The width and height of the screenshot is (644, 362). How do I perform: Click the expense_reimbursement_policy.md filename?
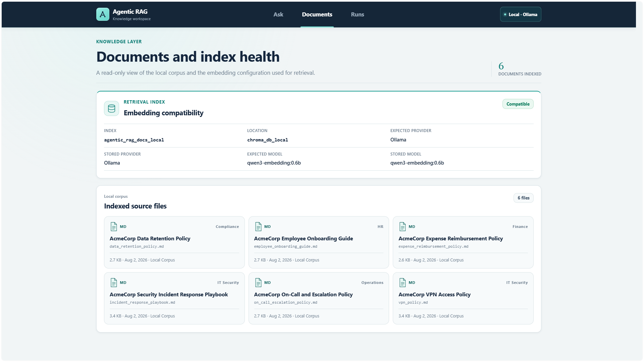coord(433,246)
